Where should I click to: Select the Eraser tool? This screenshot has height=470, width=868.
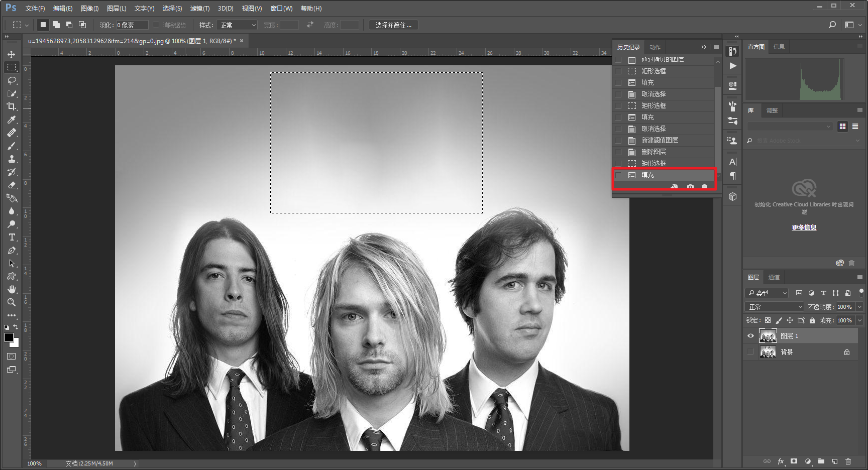click(x=12, y=185)
